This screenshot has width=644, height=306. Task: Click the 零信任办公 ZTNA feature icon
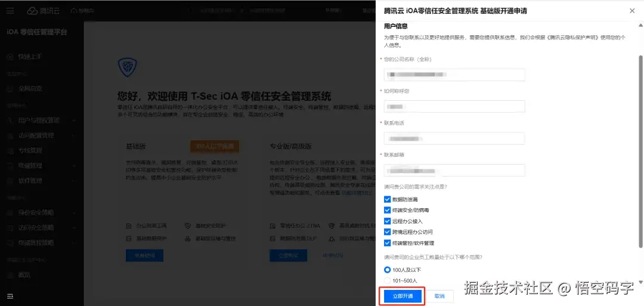273,226
